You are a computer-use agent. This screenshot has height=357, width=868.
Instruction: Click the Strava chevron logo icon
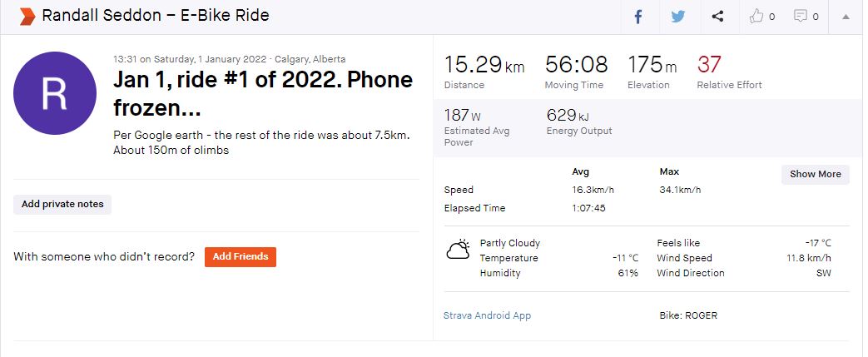point(27,16)
